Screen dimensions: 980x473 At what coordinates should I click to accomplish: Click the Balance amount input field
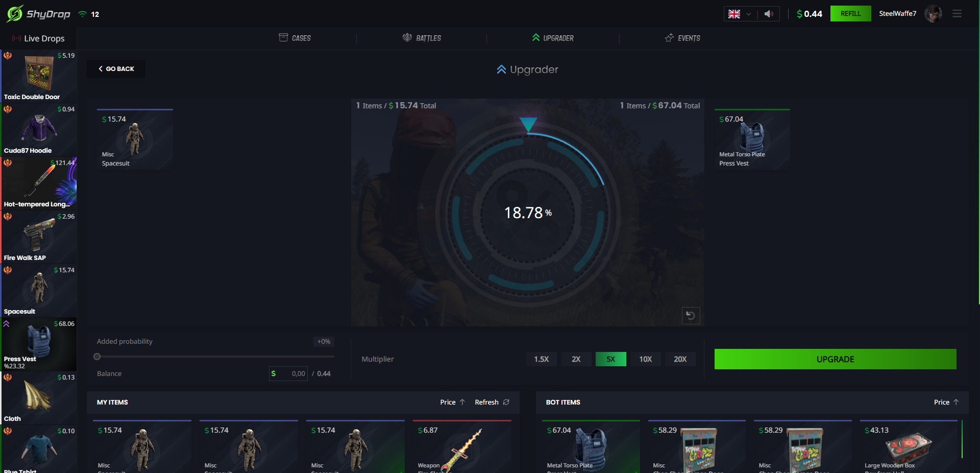point(288,373)
